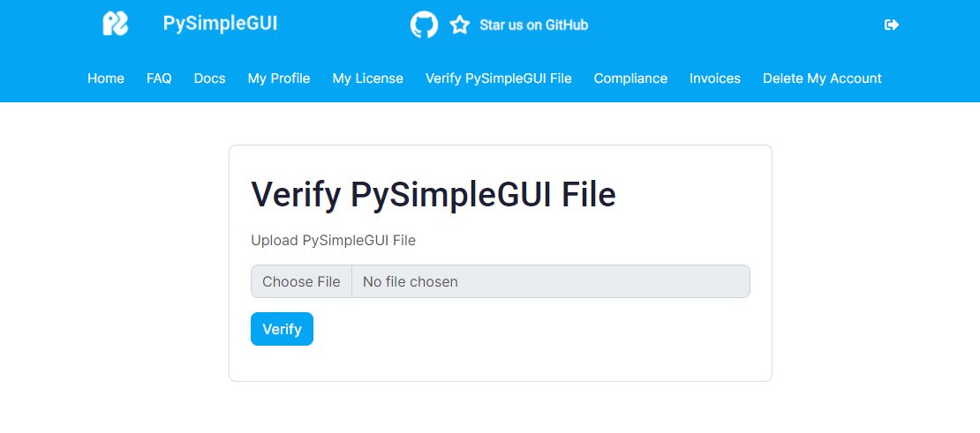980x433 pixels.
Task: Follow the Star us on GitHub link
Action: [x=533, y=25]
